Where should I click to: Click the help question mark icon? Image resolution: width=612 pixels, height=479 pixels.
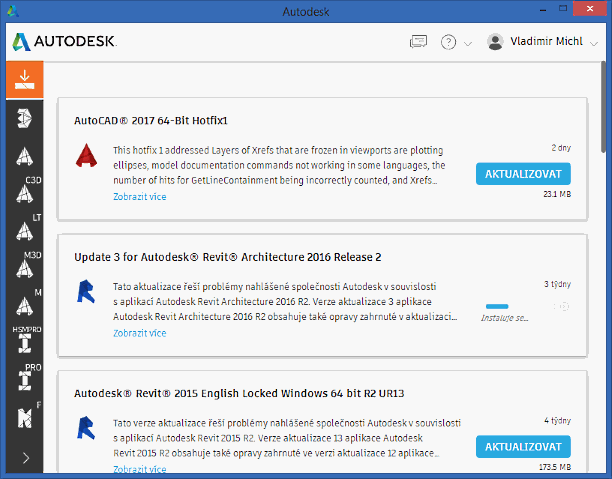448,42
